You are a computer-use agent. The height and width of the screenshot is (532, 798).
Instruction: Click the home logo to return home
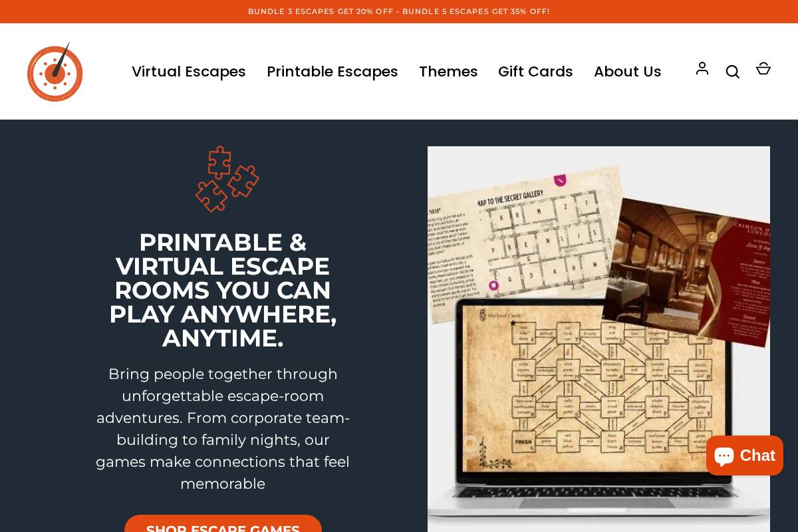coord(55,73)
